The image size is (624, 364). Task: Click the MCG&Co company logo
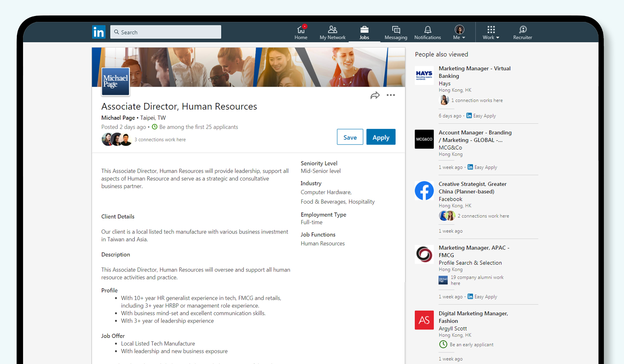click(424, 139)
